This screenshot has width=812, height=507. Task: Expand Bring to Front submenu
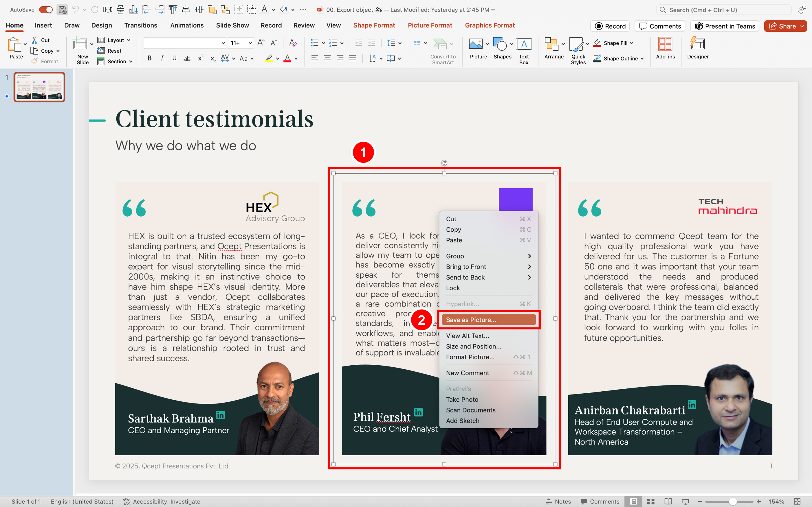click(488, 267)
